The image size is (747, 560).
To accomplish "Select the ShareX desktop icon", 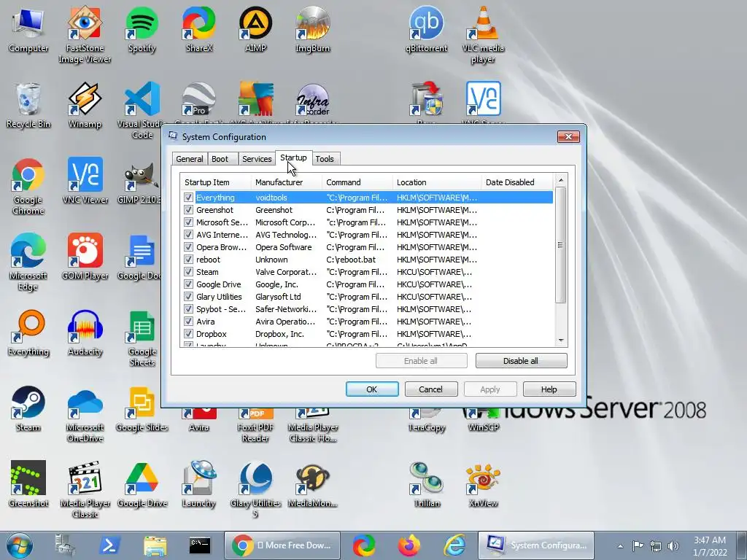I will [199, 29].
